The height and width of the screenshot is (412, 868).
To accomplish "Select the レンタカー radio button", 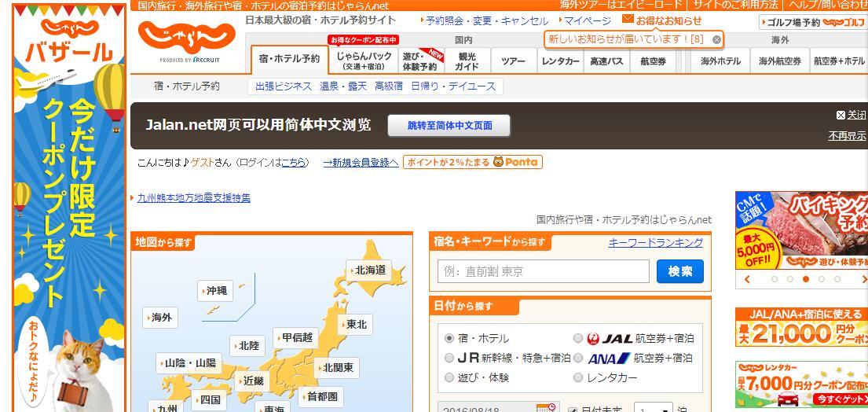I will point(578,377).
